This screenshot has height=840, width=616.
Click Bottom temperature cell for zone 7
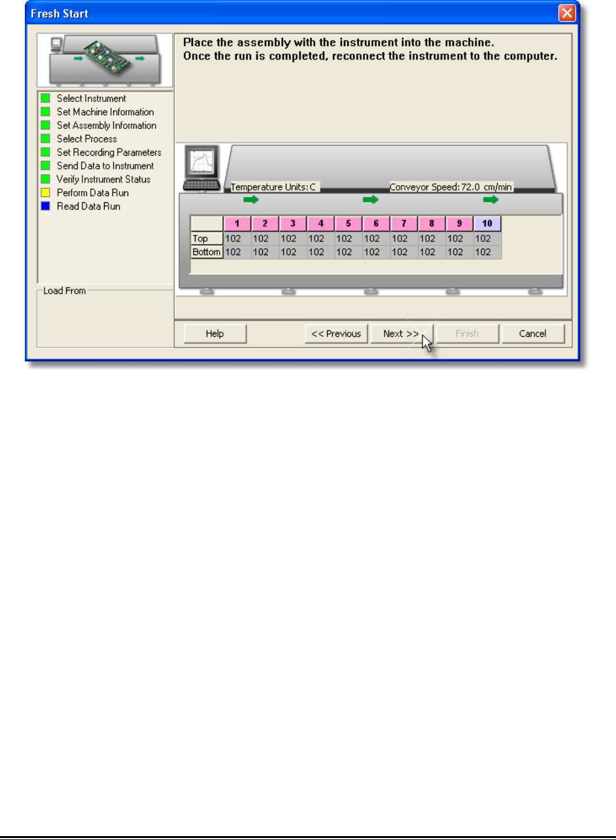coord(404,252)
